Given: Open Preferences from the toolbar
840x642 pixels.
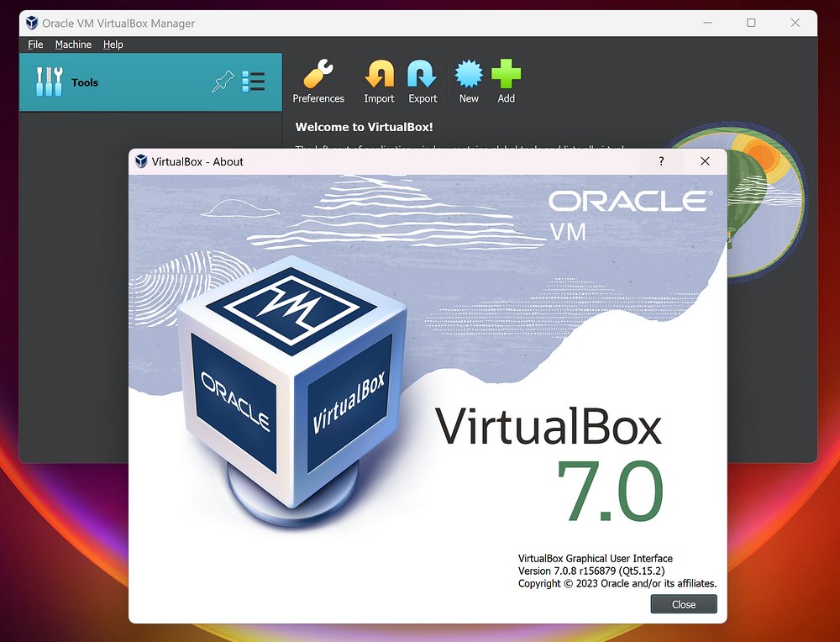Looking at the screenshot, I should pyautogui.click(x=318, y=81).
